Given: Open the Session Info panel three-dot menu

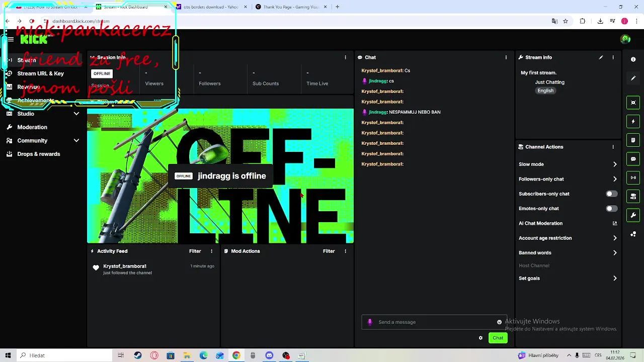Looking at the screenshot, I should pos(345,57).
